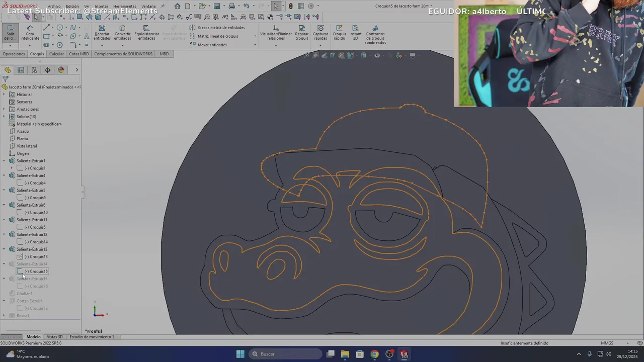Open the PropertyManager tab
Image resolution: width=644 pixels, height=362 pixels.
tap(21, 70)
